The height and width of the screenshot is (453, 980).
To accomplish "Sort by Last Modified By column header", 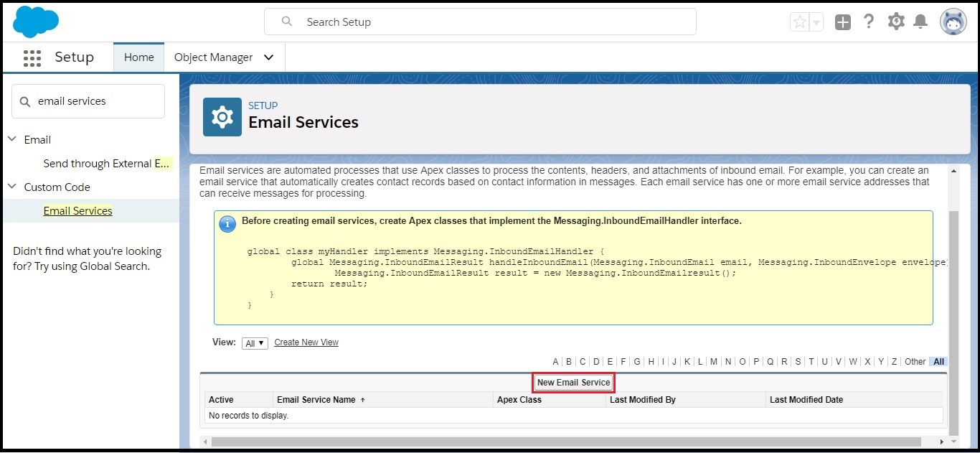I will [643, 400].
